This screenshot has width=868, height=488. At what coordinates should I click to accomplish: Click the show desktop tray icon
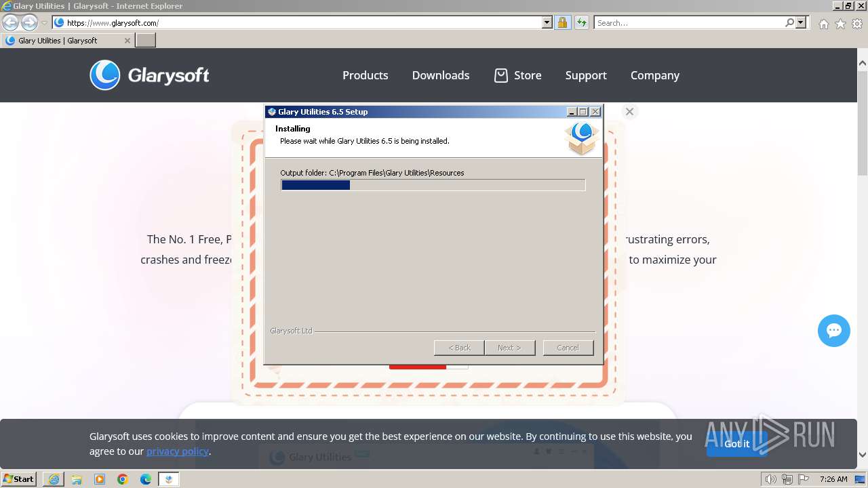coord(860,479)
